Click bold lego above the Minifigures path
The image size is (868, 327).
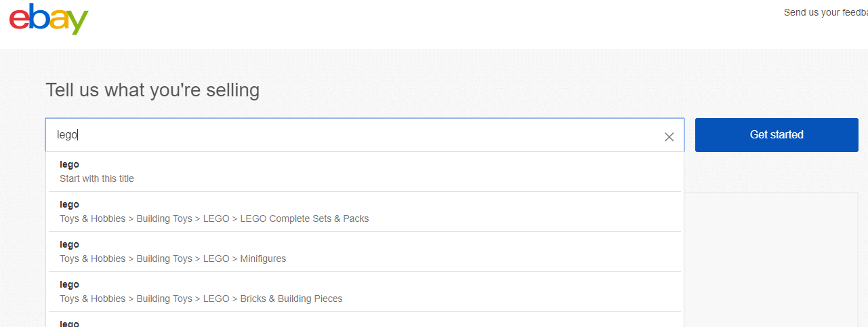tap(69, 245)
